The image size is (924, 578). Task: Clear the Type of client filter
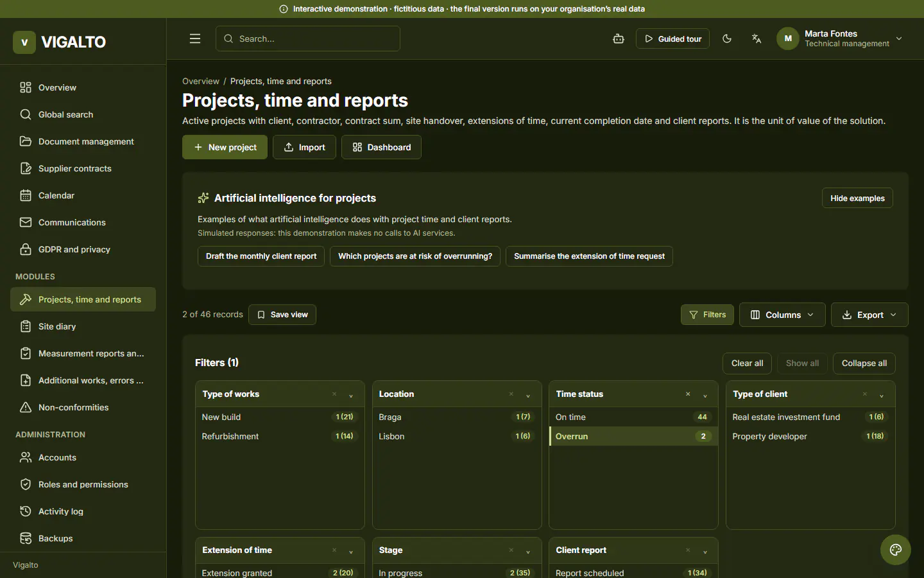865,394
